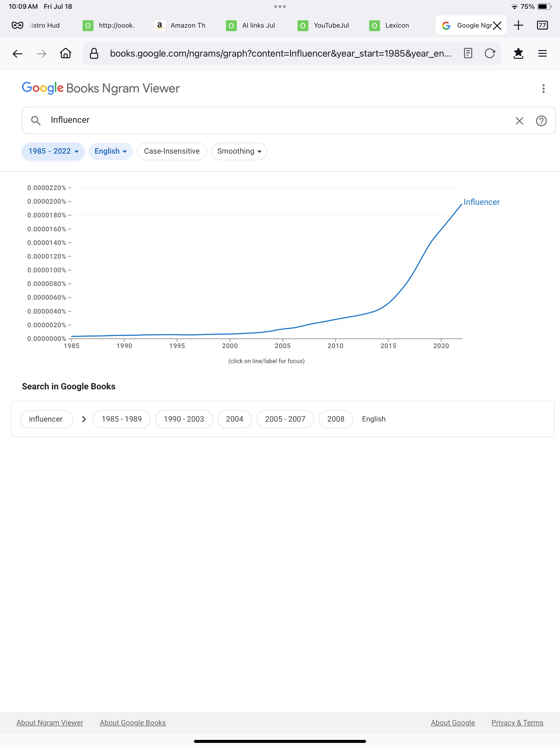Tap the browser back arrow
Image resolution: width=560 pixels, height=747 pixels.
(x=17, y=53)
